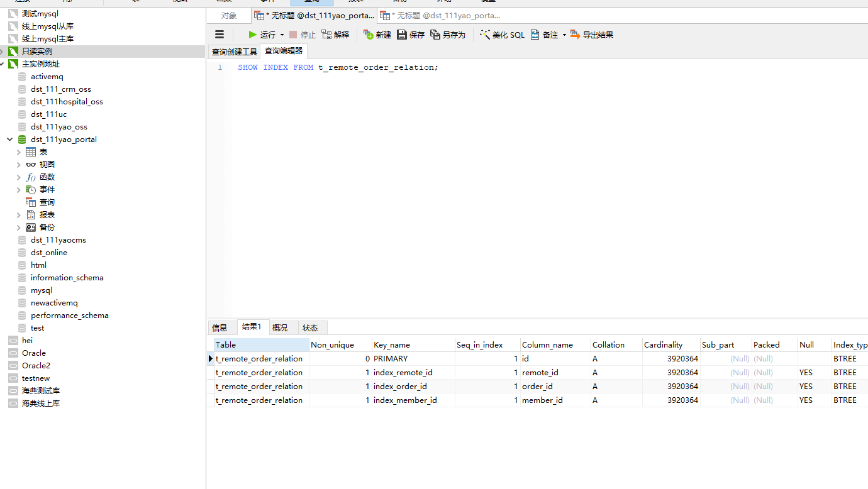This screenshot has width=868, height=489.
Task: Select the 查询 node icon in the tree
Action: 31,202
